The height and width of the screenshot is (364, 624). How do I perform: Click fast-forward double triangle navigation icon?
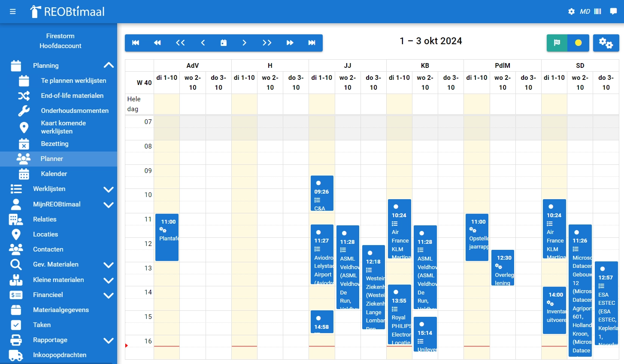290,43
